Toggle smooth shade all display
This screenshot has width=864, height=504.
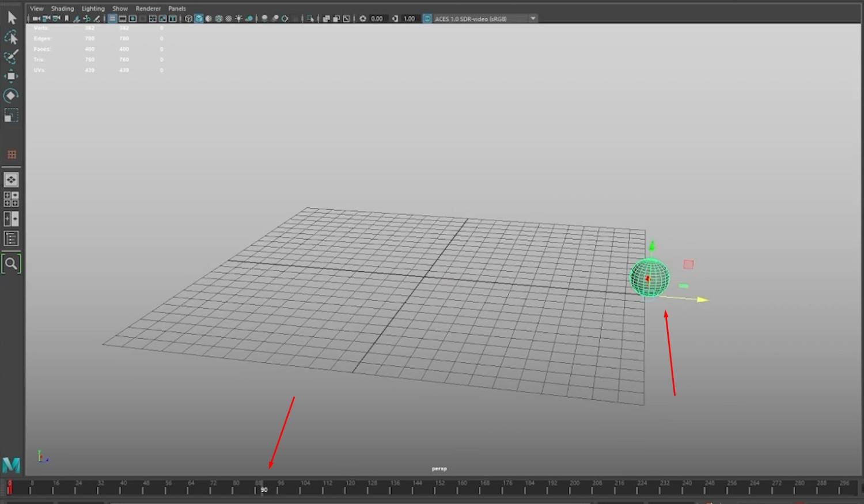pos(199,18)
